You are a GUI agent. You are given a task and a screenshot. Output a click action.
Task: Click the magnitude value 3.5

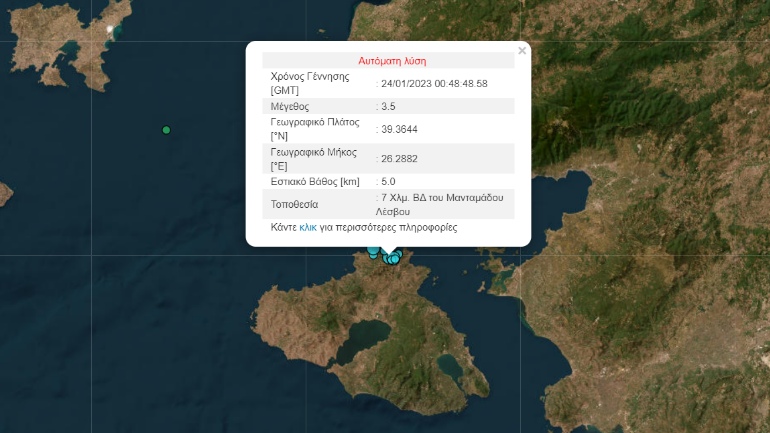[389, 106]
